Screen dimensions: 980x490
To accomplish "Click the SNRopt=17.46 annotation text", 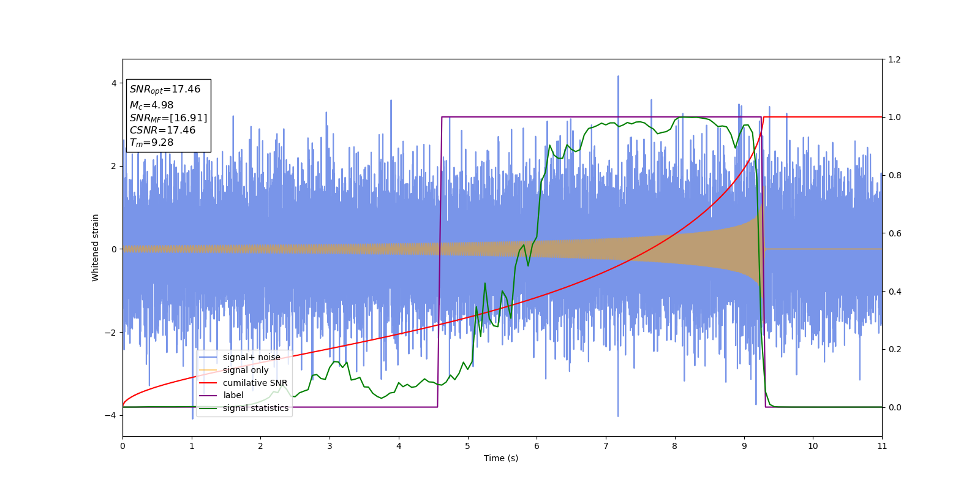I will pos(165,89).
